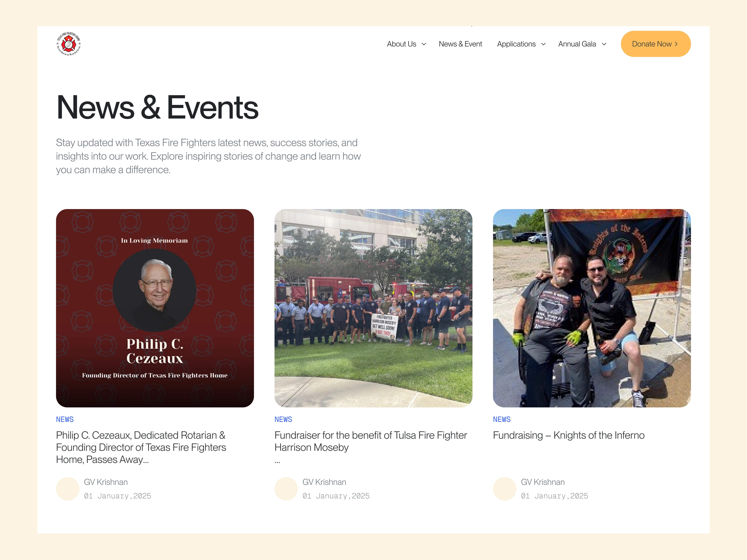Open Fundraising – Knights of the Inferno title
The height and width of the screenshot is (560, 747).
click(569, 435)
